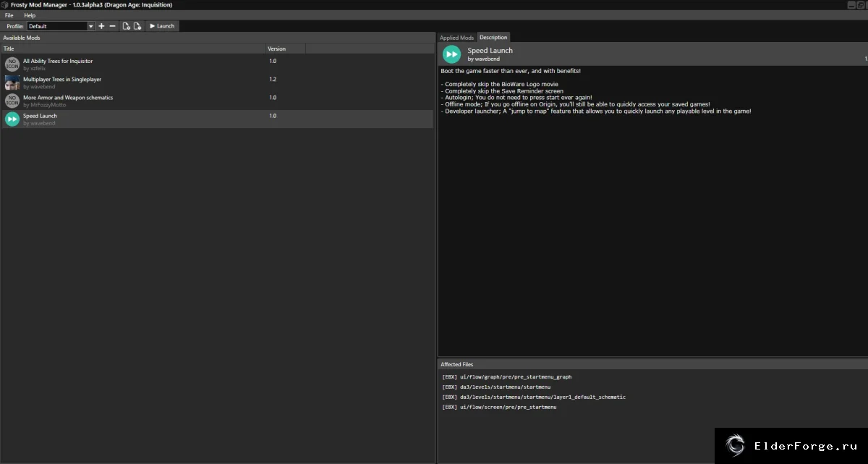Select the Description tab

point(493,37)
